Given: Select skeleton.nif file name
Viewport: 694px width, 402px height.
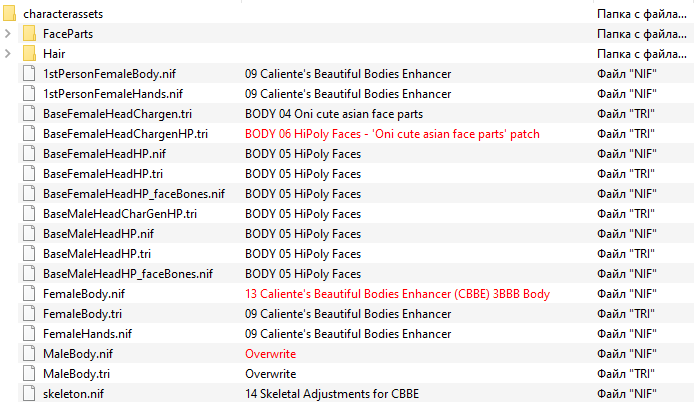Looking at the screenshot, I should (x=73, y=394).
